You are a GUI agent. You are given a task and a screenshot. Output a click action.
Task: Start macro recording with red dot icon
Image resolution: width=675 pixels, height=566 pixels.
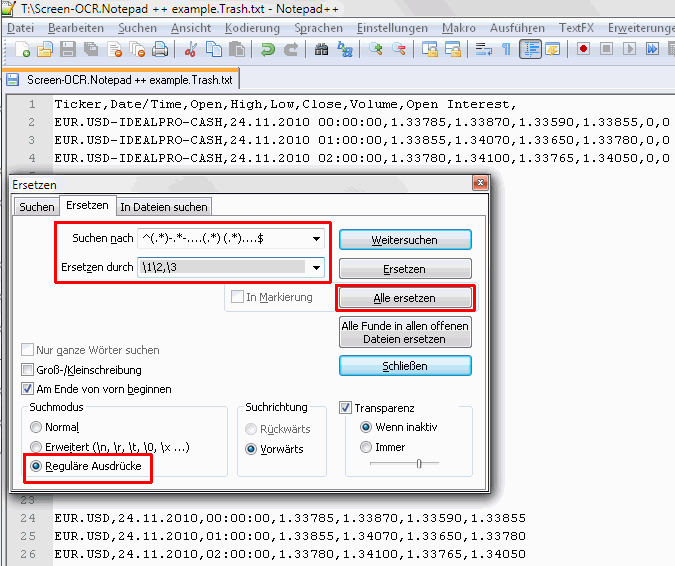[582, 48]
